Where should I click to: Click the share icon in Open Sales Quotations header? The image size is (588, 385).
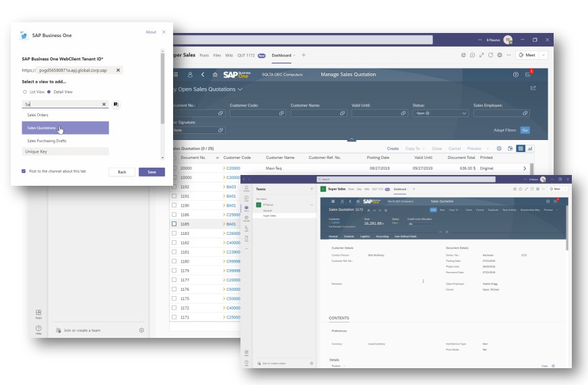[533, 88]
